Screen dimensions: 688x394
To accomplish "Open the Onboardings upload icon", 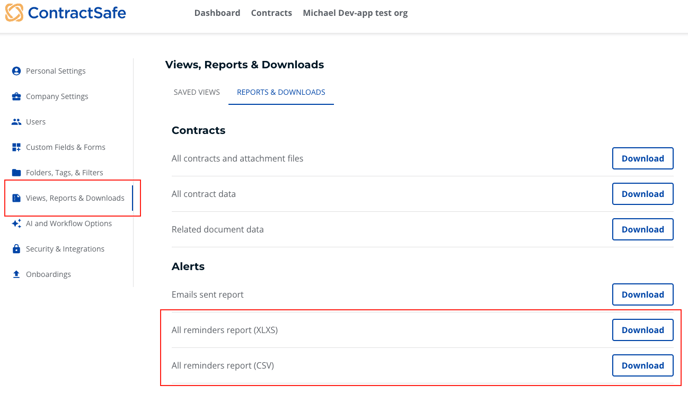I will 16,274.
